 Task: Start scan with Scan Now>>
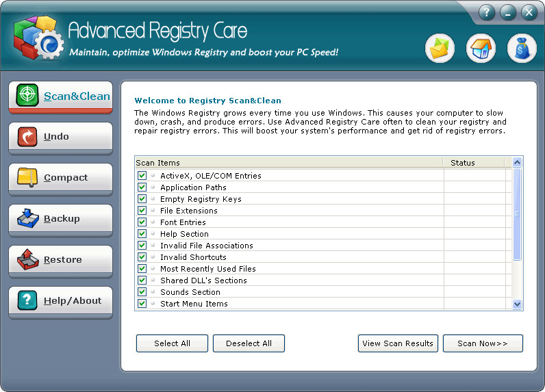(483, 343)
